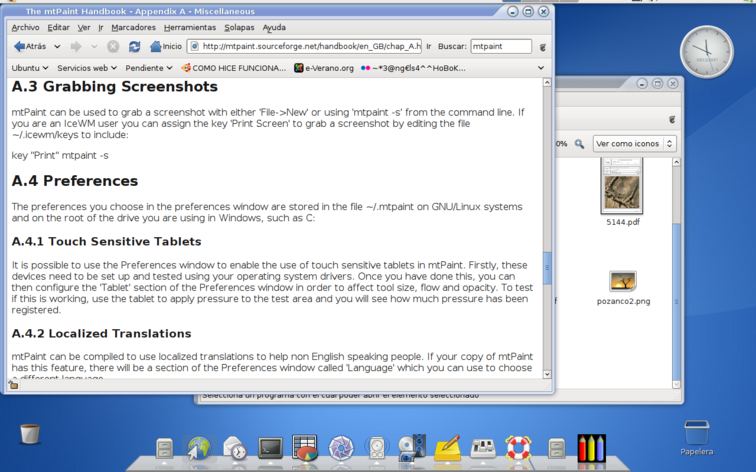Open the Ayuda menu
Screen dimensions: 756x472
(x=274, y=27)
